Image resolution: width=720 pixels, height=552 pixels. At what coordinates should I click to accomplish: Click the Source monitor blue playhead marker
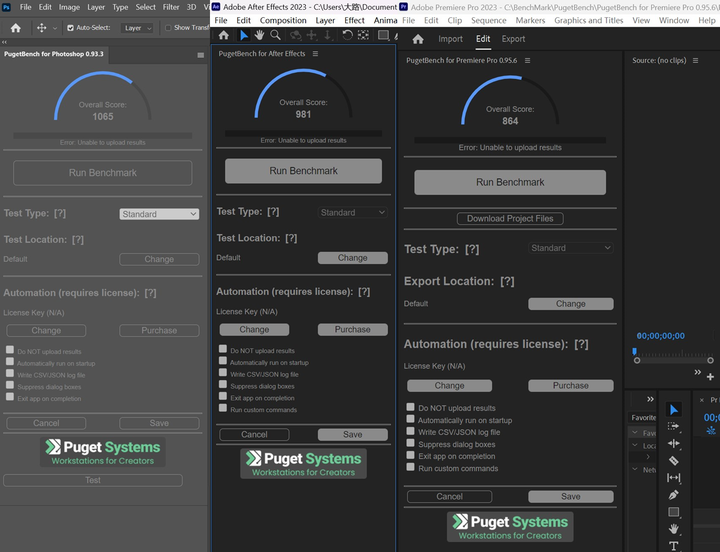[x=635, y=352]
